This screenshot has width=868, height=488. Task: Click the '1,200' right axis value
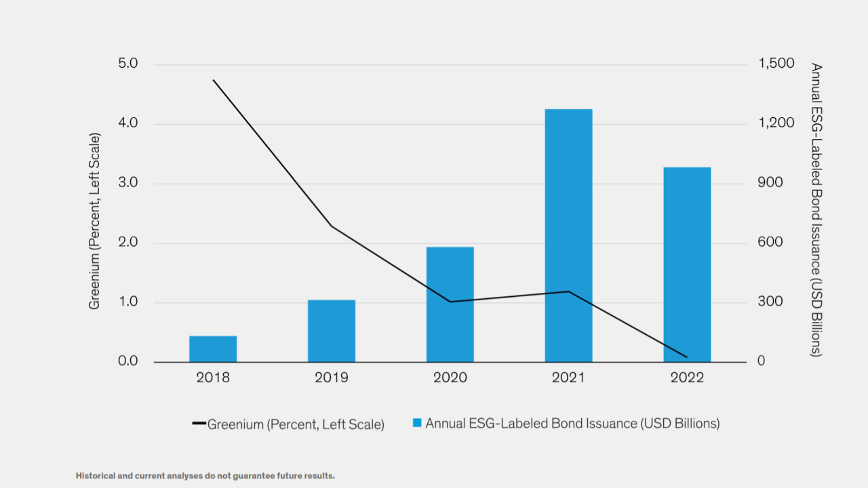777,123
